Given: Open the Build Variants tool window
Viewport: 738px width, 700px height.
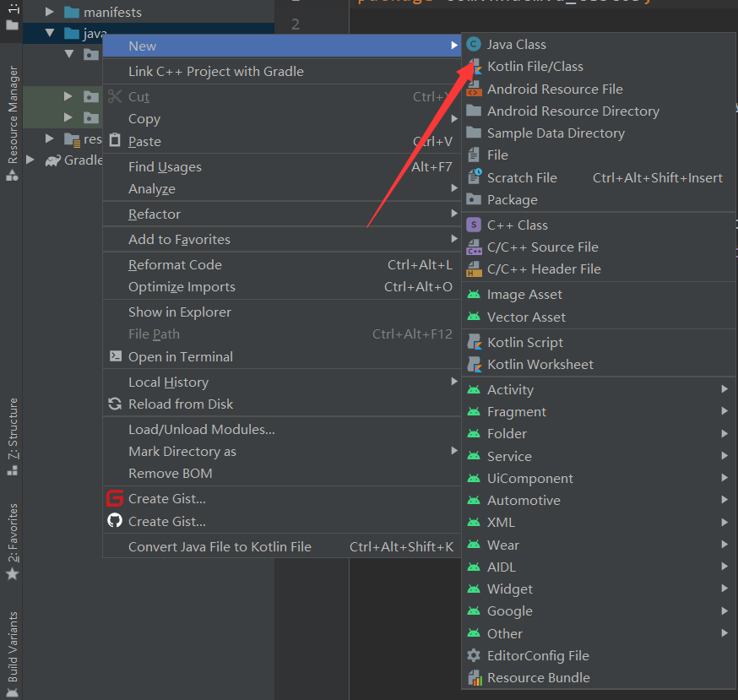Looking at the screenshot, I should pos(12,654).
